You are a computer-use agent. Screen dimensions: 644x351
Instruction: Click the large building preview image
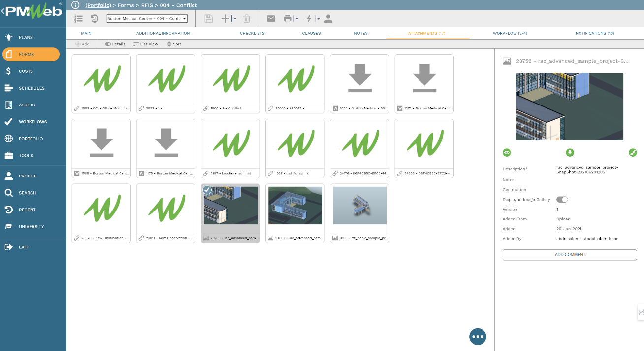pyautogui.click(x=570, y=107)
